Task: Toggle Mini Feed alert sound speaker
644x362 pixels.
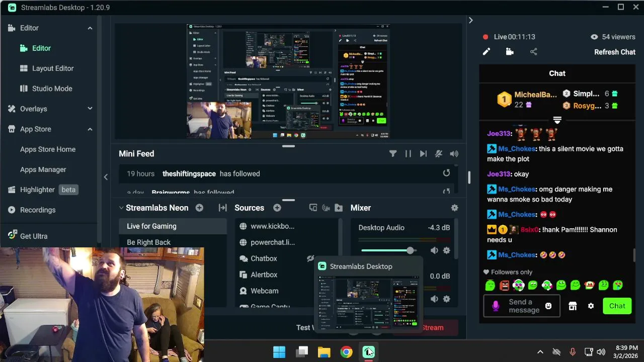Action: coord(454,154)
